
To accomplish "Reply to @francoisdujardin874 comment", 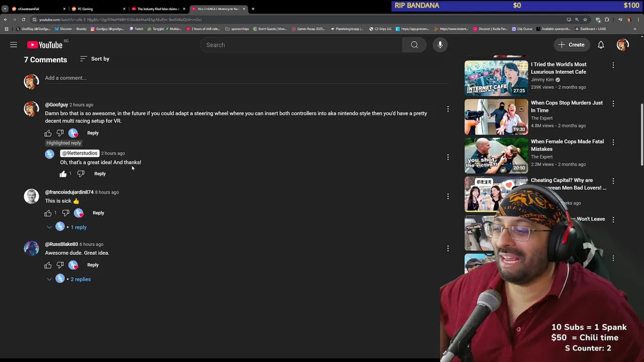I will 98,213.
